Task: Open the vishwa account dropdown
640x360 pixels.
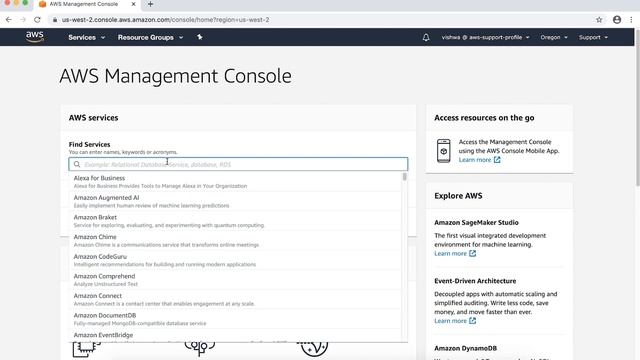Action: pyautogui.click(x=485, y=37)
